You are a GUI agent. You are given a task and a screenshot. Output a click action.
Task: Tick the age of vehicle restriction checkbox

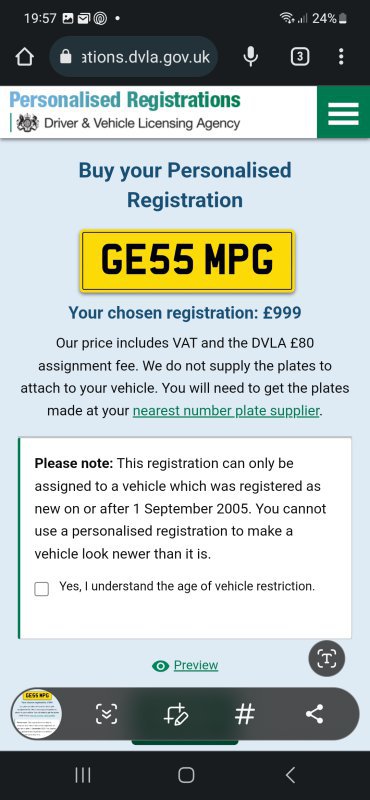click(42, 589)
